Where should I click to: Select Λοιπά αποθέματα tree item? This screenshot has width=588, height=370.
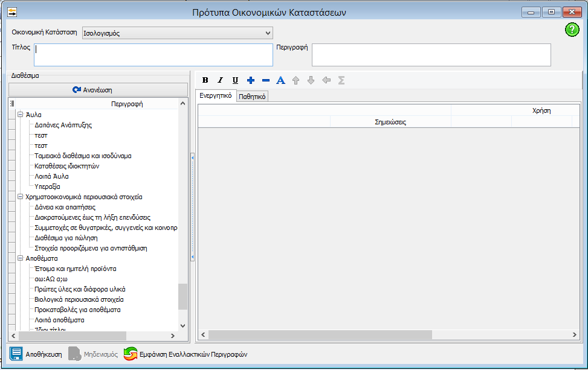[59, 320]
